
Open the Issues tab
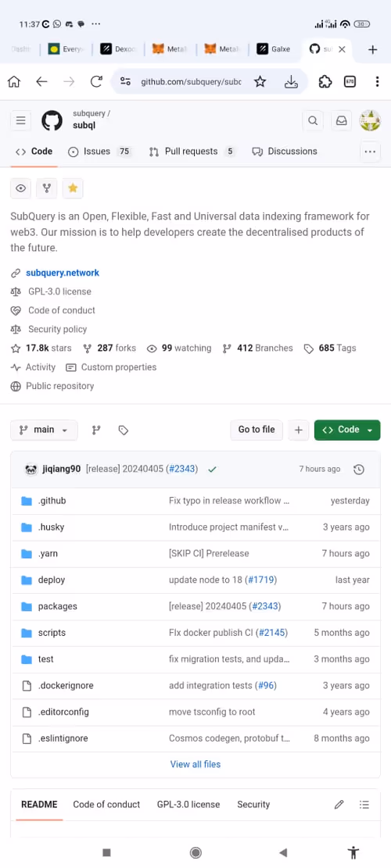(99, 152)
